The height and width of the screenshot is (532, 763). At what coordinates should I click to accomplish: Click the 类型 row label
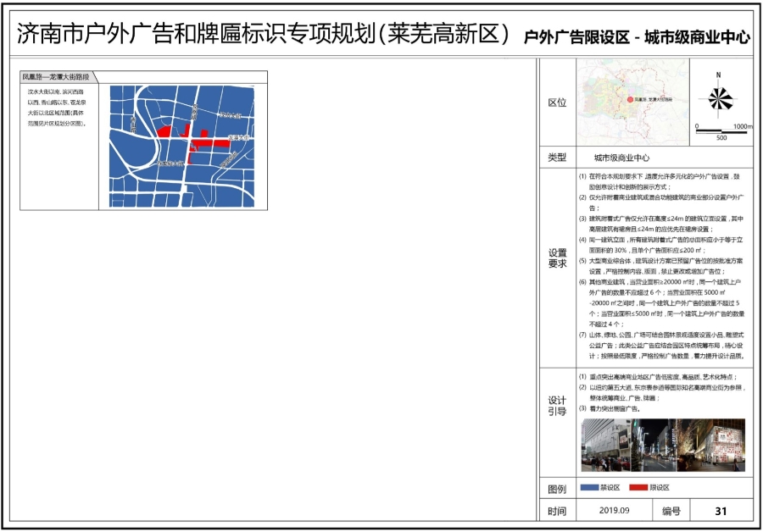557,158
